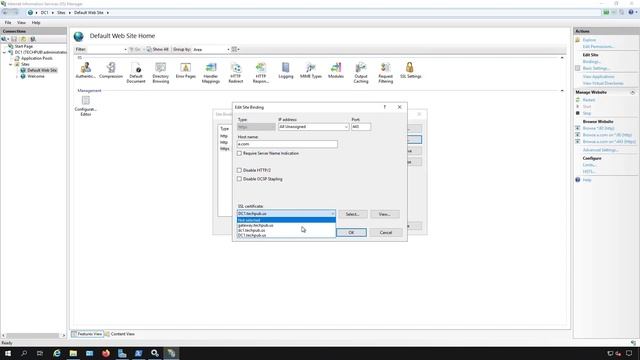The width and height of the screenshot is (640, 360).
Task: Check the Disable HTTP/2 box
Action: 239,170
